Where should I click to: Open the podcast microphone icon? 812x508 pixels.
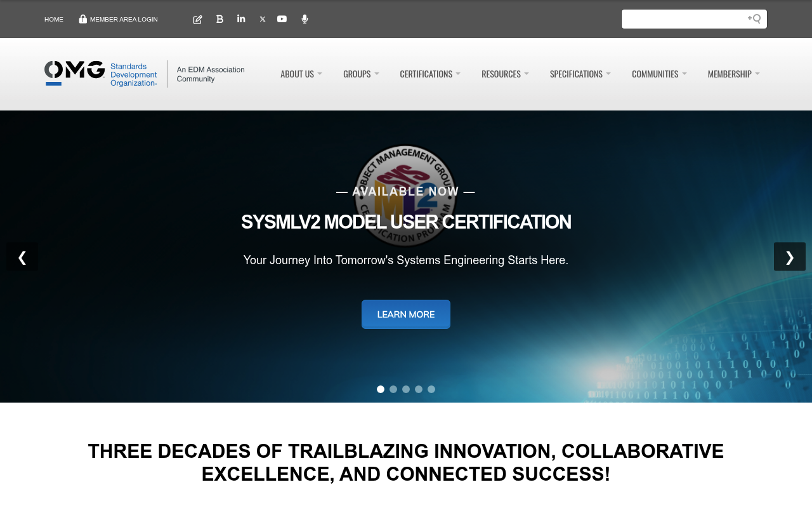tap(304, 19)
